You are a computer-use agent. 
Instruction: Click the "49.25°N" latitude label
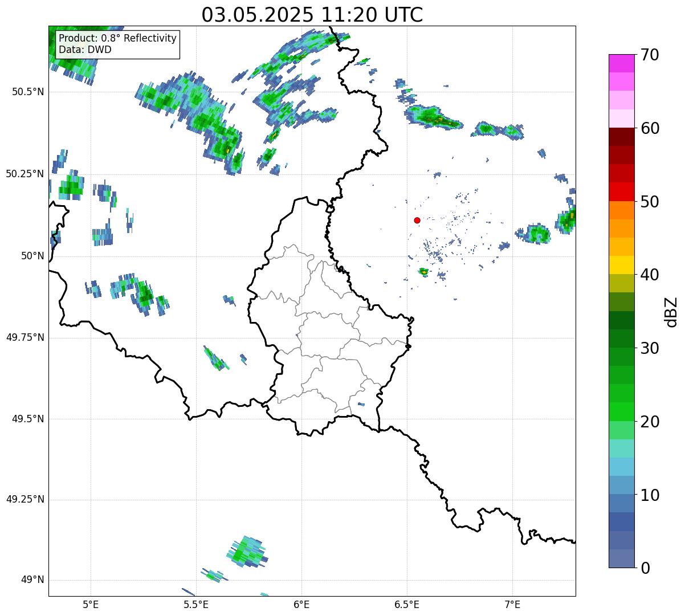(25, 500)
